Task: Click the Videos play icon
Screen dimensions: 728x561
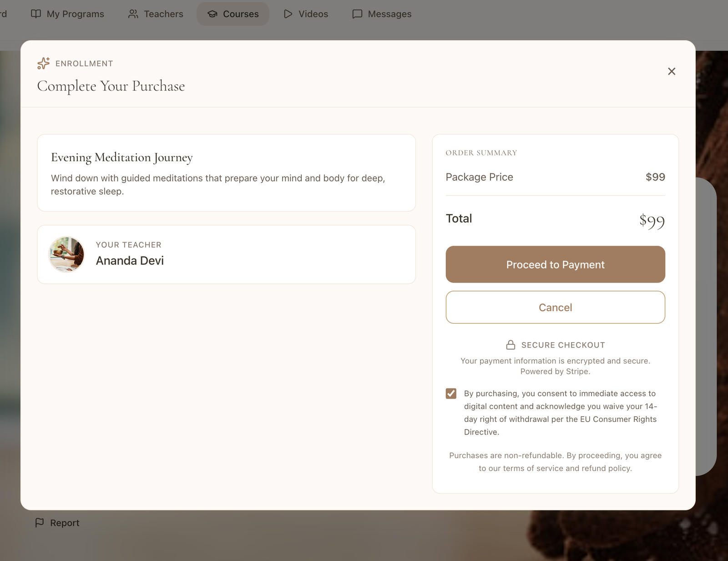Action: point(288,14)
